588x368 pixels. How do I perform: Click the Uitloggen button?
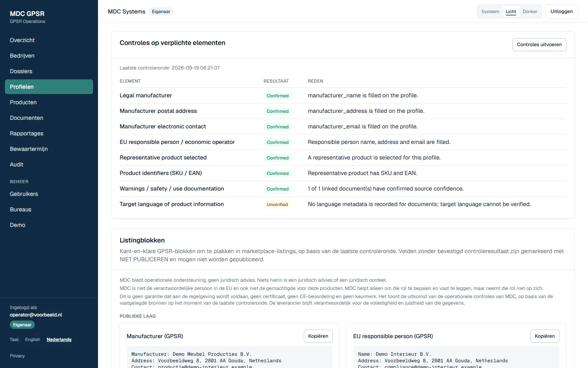click(561, 11)
